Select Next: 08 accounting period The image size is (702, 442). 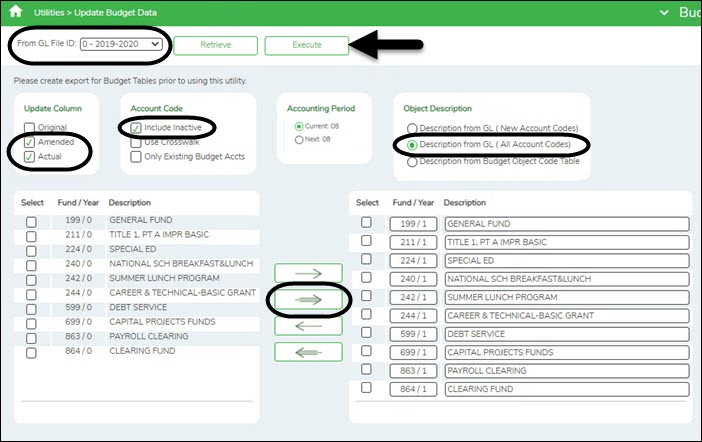299,140
